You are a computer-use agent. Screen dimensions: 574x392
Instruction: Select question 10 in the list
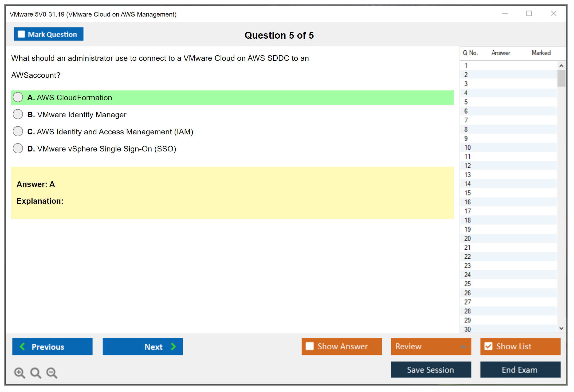tap(468, 147)
